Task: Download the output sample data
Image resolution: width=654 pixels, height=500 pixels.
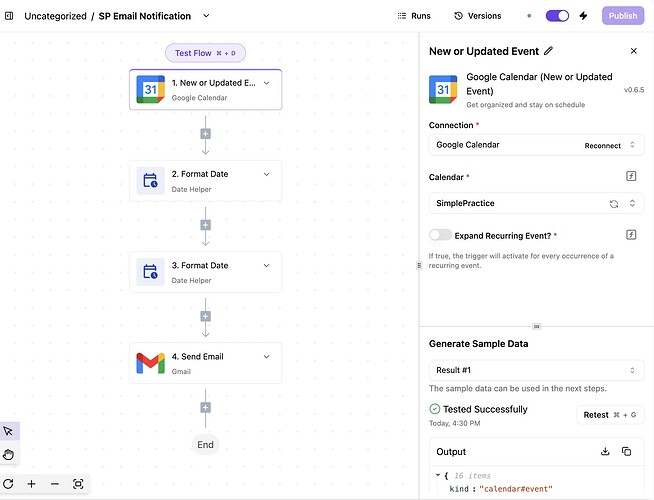Action: point(605,452)
